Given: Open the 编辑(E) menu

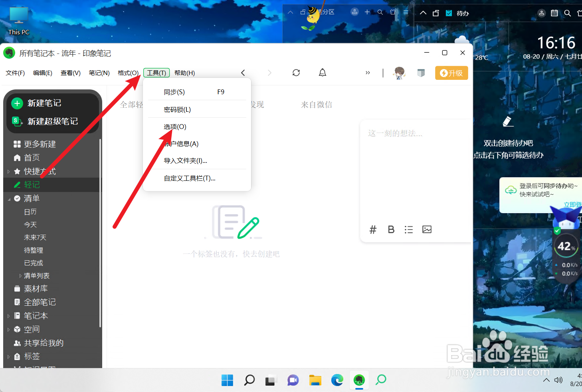Looking at the screenshot, I should click(x=43, y=73).
